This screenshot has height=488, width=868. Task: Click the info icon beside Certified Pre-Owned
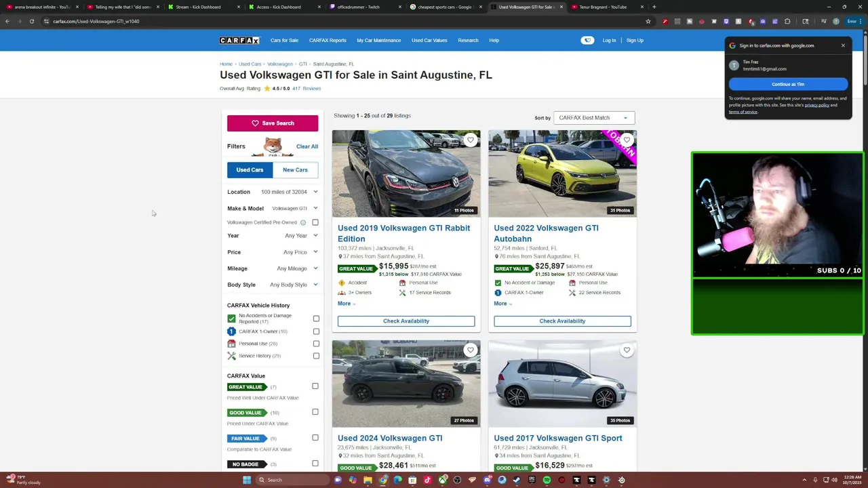click(303, 222)
